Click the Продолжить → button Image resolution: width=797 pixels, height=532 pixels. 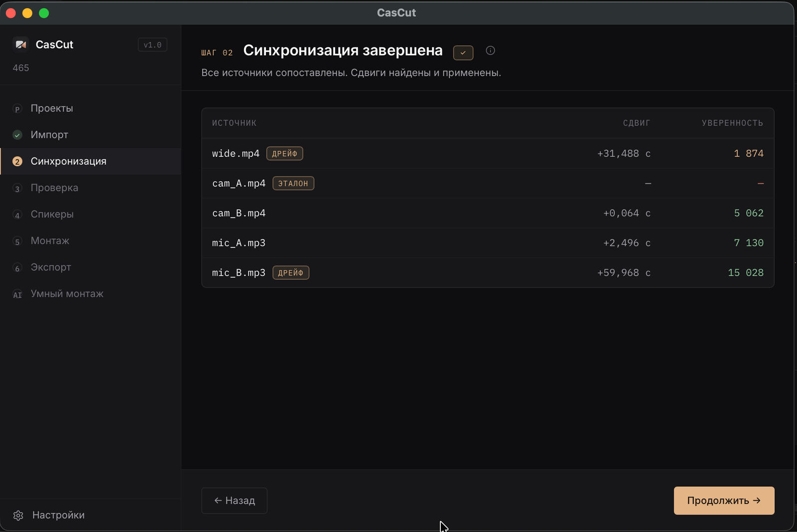tap(724, 501)
